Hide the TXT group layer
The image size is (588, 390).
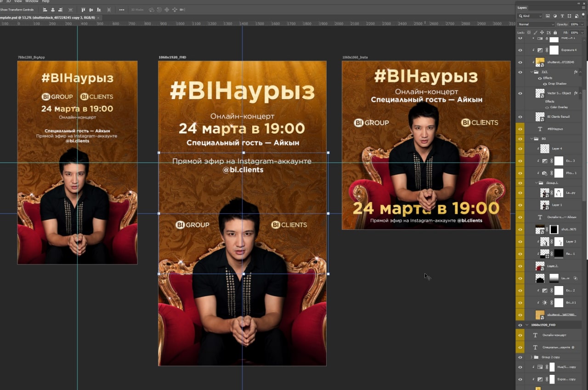click(520, 72)
